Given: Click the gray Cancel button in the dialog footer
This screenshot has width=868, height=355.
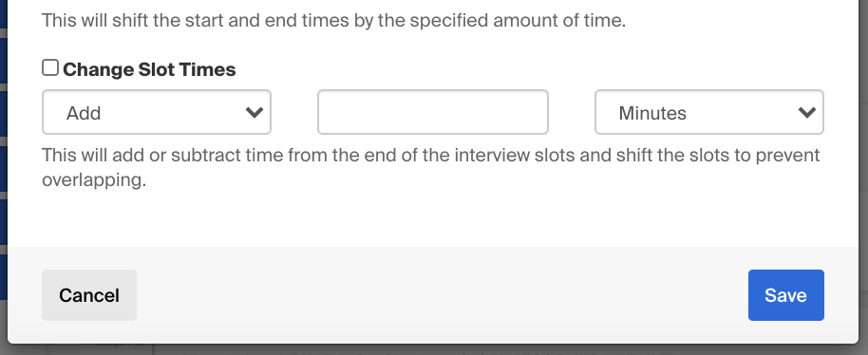Looking at the screenshot, I should tap(89, 295).
